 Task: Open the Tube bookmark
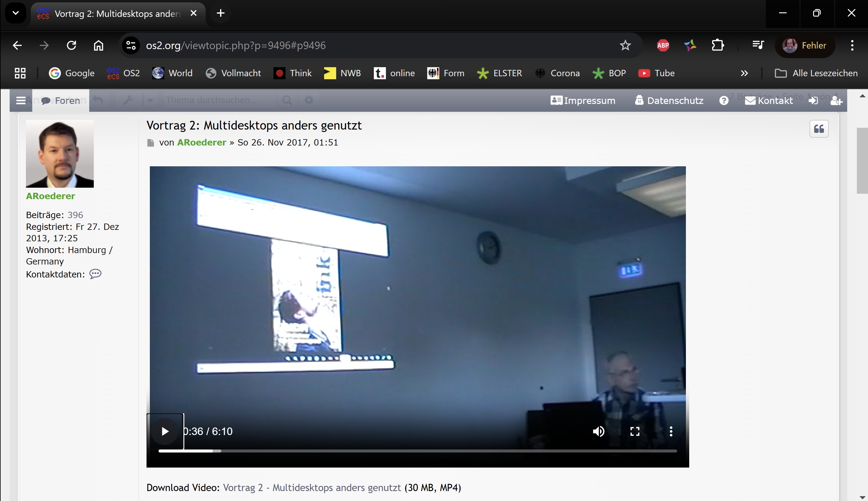pos(656,73)
